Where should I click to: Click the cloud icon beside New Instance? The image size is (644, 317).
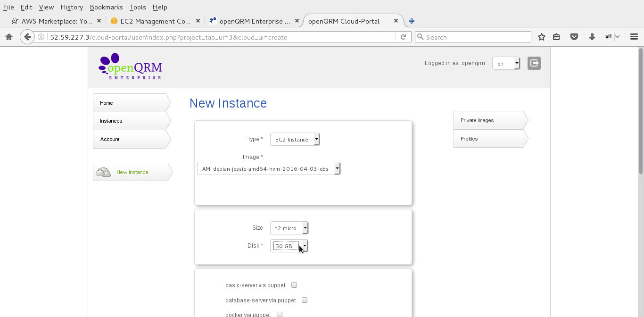click(103, 172)
